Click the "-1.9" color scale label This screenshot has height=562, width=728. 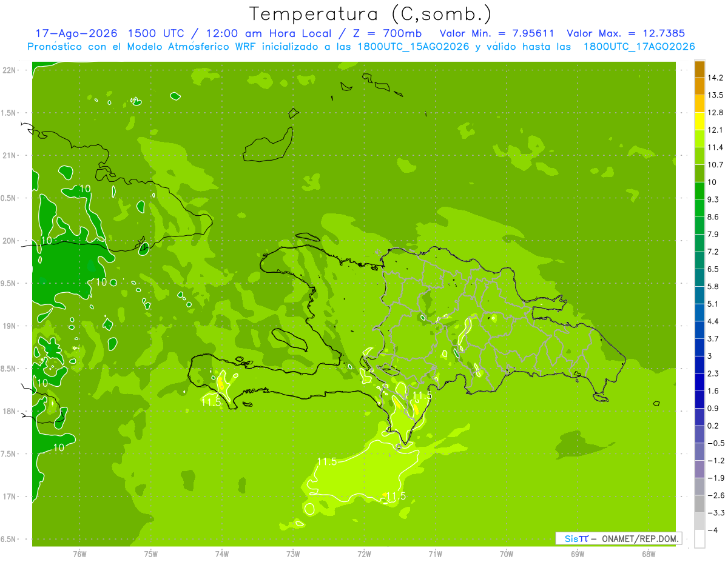click(715, 478)
